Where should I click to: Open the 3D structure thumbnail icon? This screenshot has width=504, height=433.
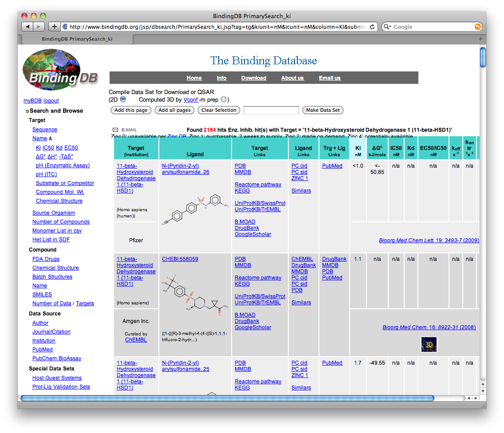coord(429,344)
